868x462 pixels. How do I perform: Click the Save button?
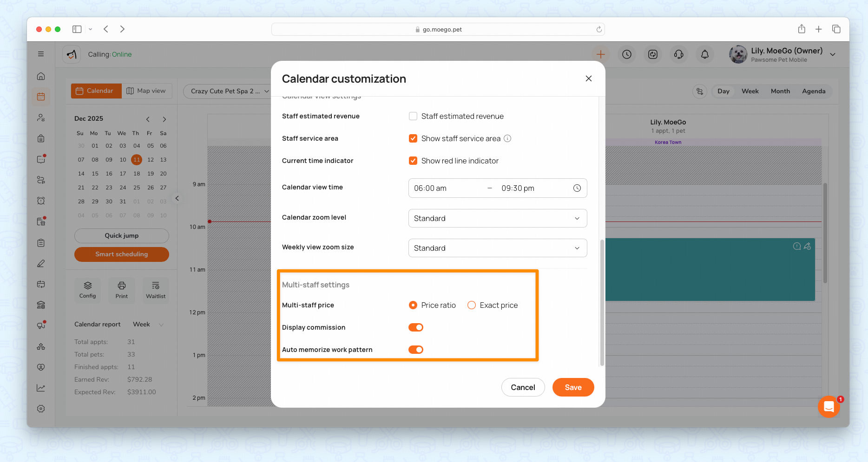(x=573, y=387)
